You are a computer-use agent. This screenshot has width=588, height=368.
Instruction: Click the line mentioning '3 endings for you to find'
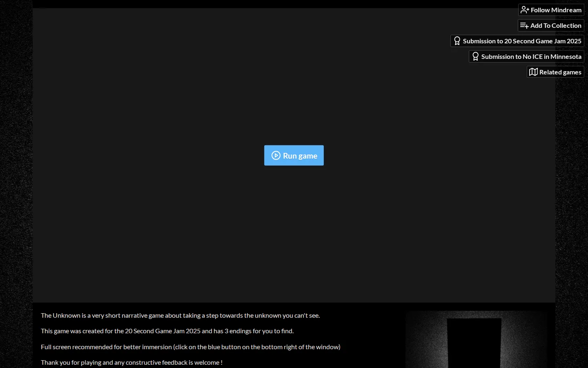coord(167,331)
